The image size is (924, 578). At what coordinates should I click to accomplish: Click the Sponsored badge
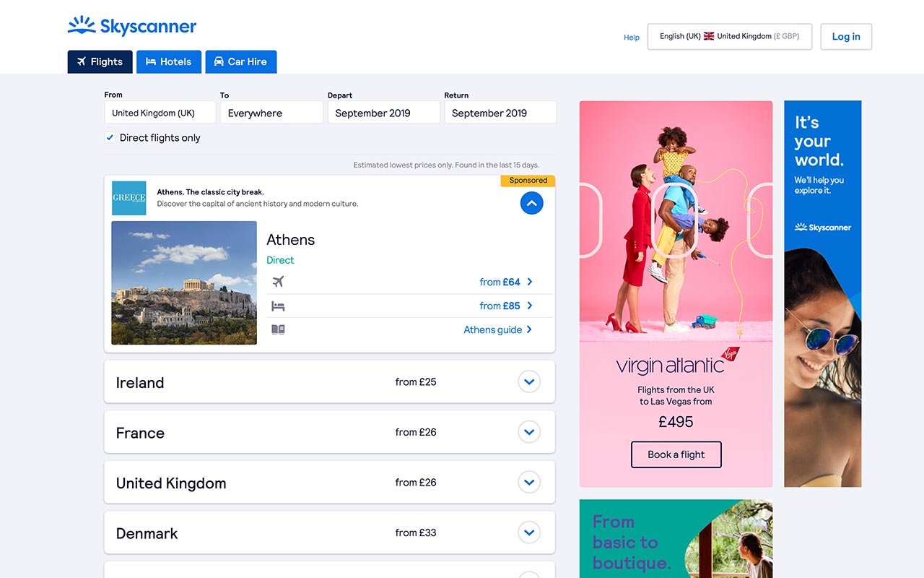point(528,181)
